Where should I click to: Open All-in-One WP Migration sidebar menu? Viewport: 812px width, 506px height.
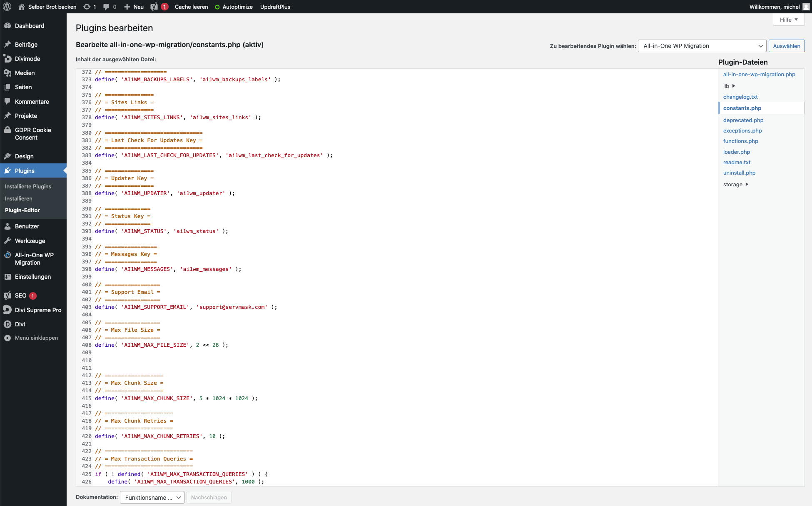click(x=34, y=259)
